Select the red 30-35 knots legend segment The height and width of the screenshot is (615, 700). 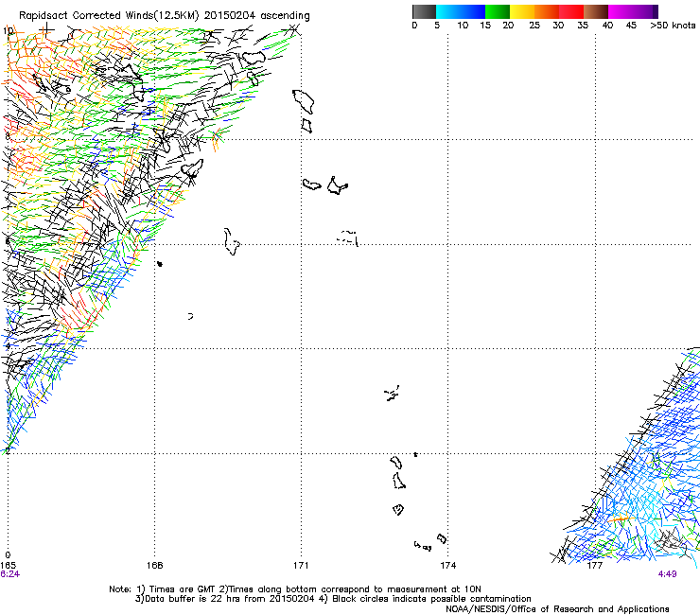[x=571, y=11]
